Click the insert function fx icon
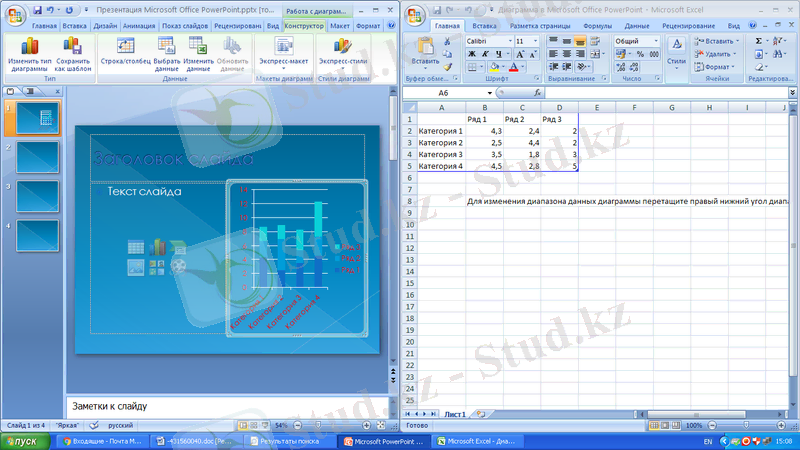The width and height of the screenshot is (800, 450). pos(537,92)
